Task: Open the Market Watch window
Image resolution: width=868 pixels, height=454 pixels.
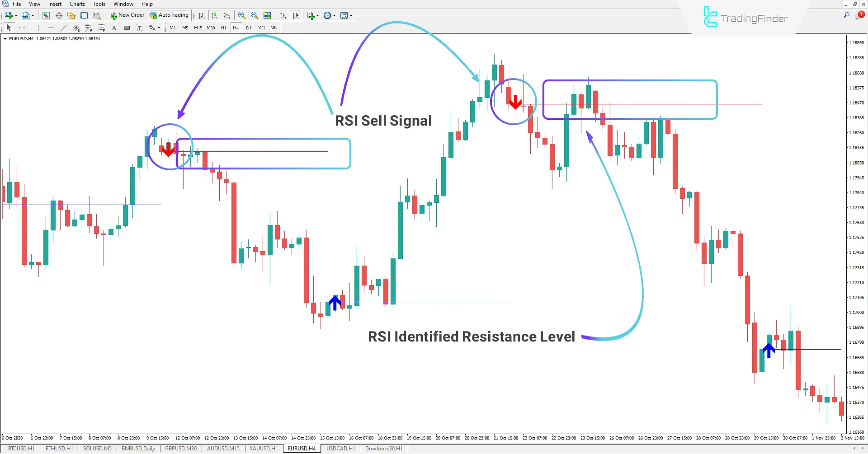Action: click(x=46, y=15)
